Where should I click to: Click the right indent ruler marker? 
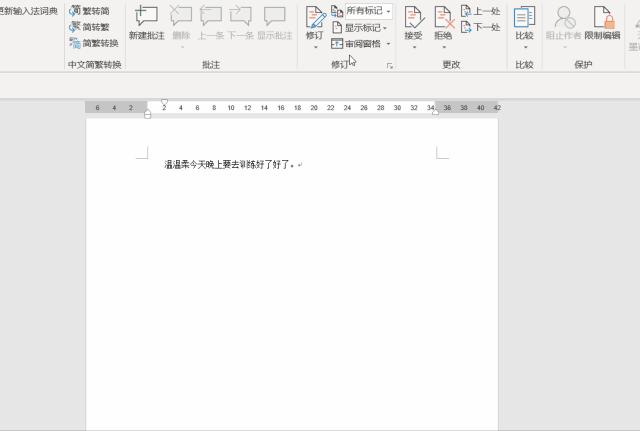(x=436, y=112)
